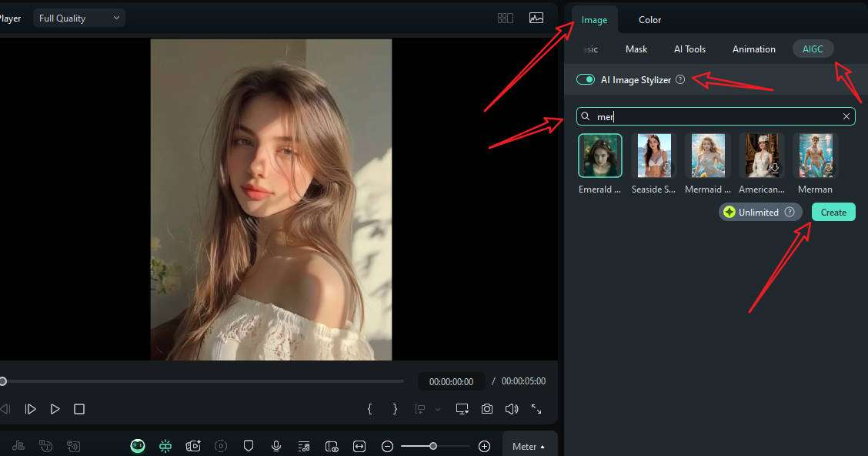
Task: Set mark in with the left brace icon
Action: tap(370, 409)
